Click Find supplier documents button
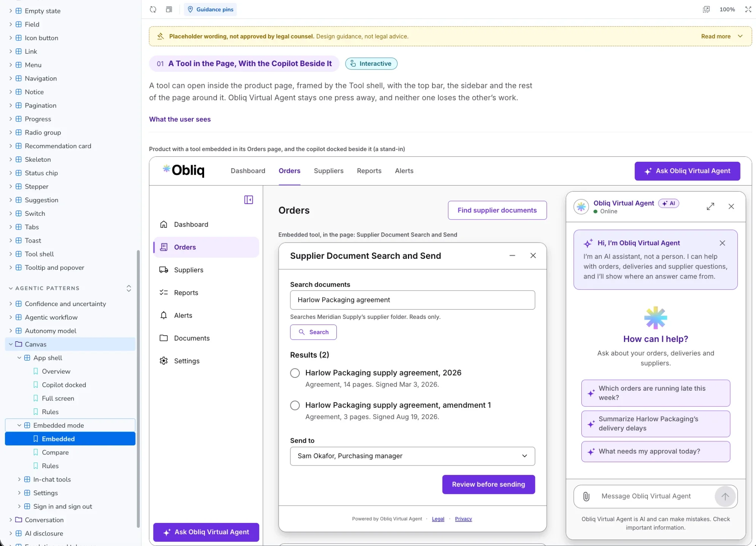Viewport: 756px width, 546px height. [x=497, y=210]
